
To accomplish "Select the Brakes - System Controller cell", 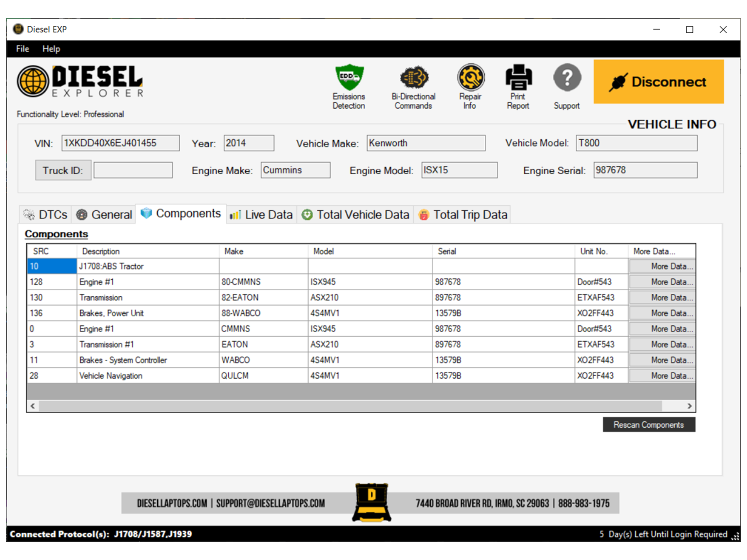I will 148,360.
